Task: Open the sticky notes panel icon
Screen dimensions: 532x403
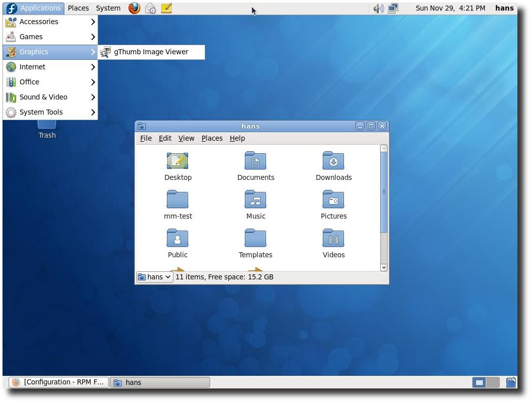Action: 166,8
